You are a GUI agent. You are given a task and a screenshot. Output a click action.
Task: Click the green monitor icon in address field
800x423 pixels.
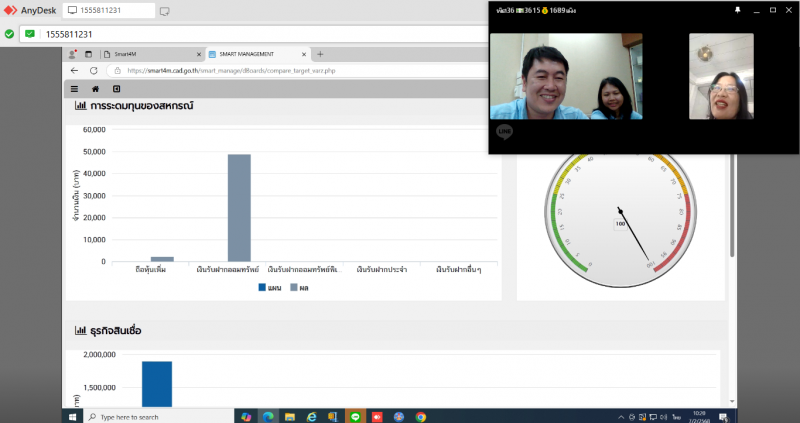30,34
